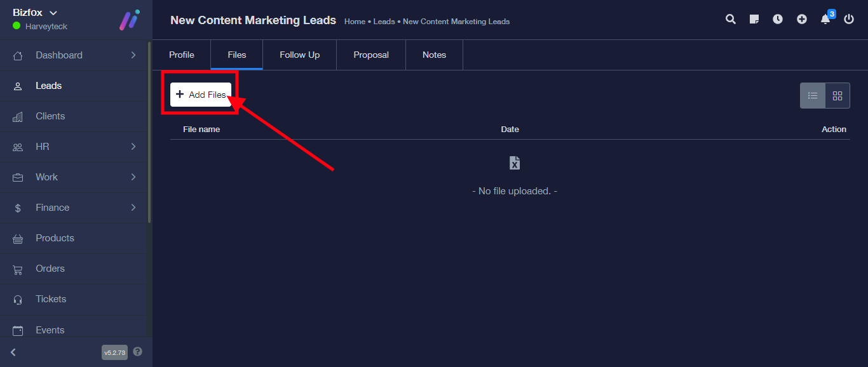The width and height of the screenshot is (868, 367).
Task: Switch to grid view layout
Action: coord(837,96)
